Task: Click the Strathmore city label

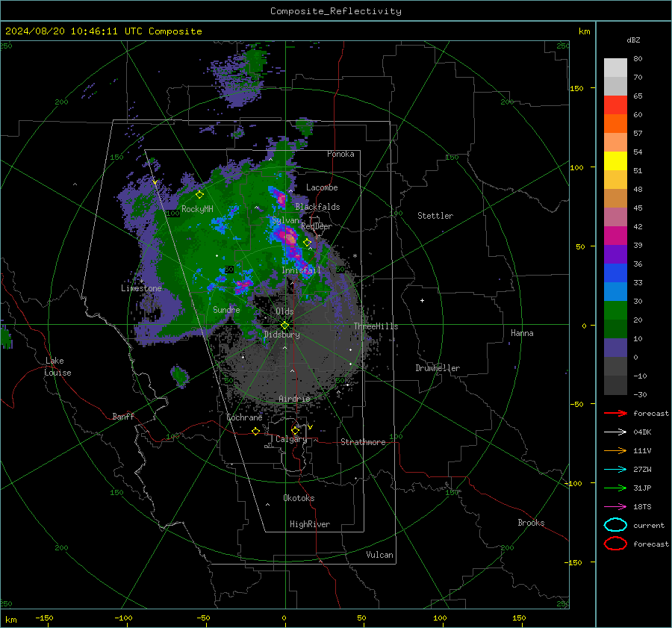Action: coord(363,442)
